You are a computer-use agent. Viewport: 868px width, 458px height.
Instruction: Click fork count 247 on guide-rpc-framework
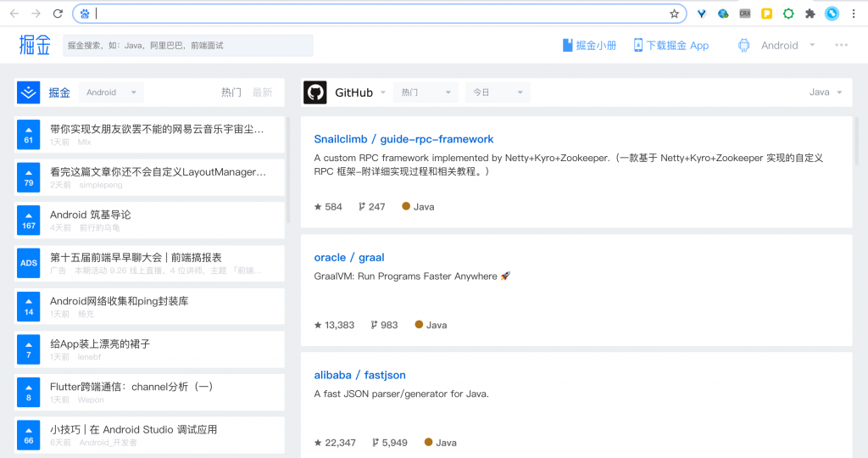click(371, 207)
